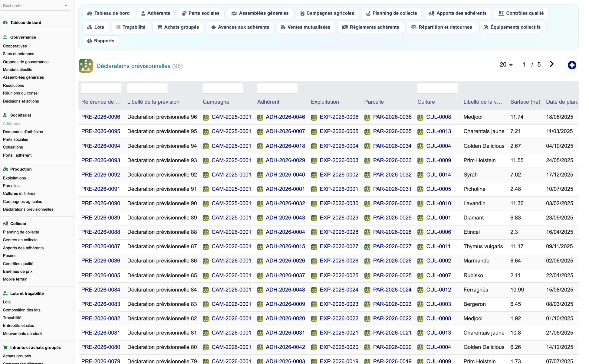Open Assemblées générales tab
The height and width of the screenshot is (364, 589).
pyautogui.click(x=260, y=13)
